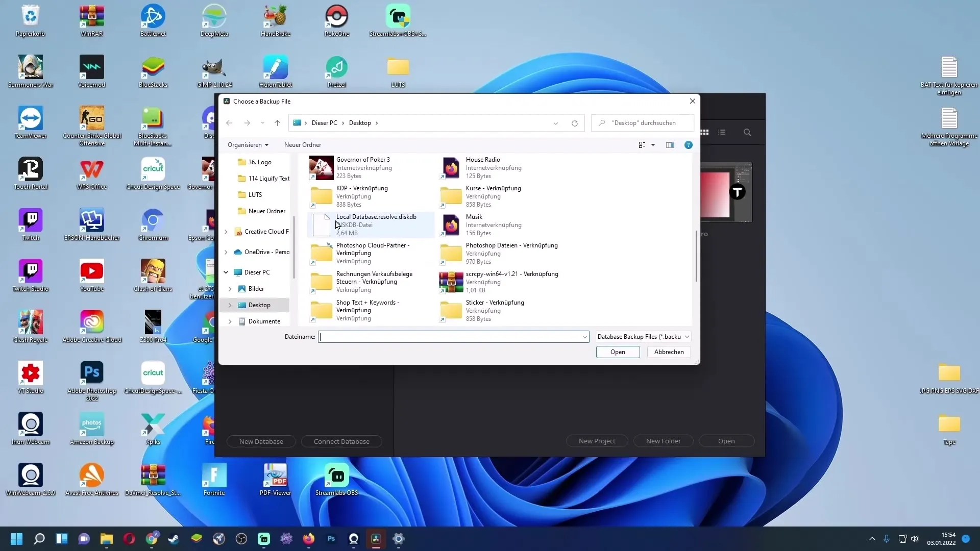Open the taskbar search icon
980x551 pixels.
pos(39,539)
